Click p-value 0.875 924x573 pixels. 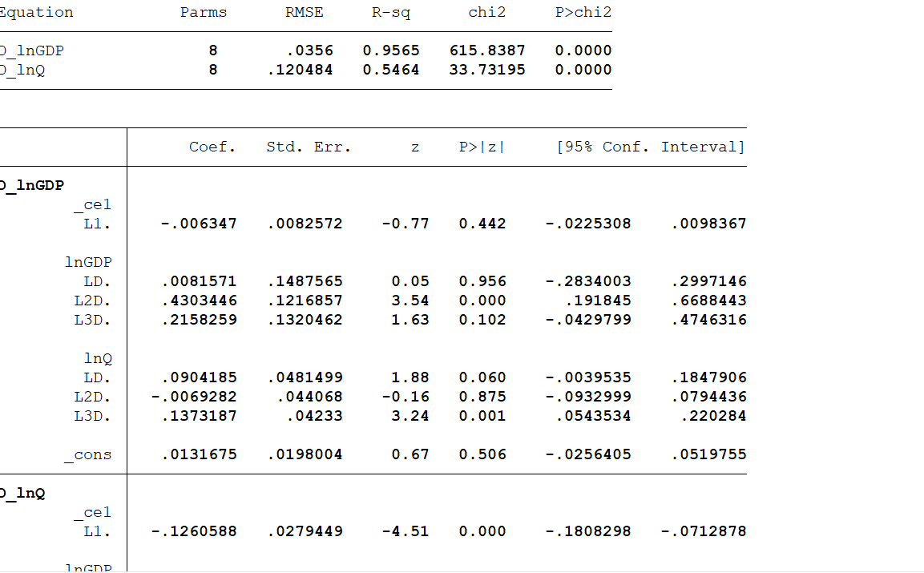(x=482, y=397)
